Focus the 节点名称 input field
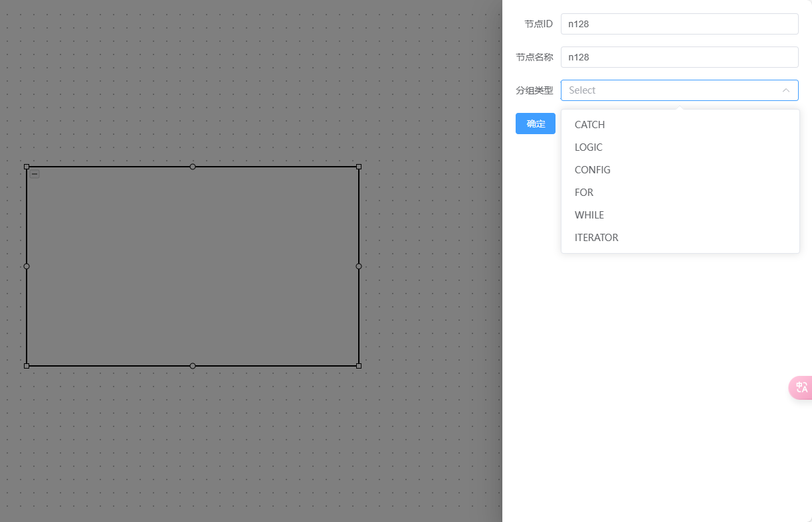Screen dimensions: 812x522 pyautogui.click(x=680, y=57)
